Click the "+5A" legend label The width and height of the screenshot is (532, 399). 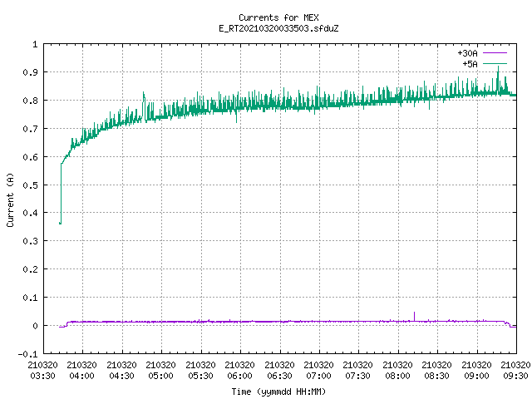click(470, 64)
